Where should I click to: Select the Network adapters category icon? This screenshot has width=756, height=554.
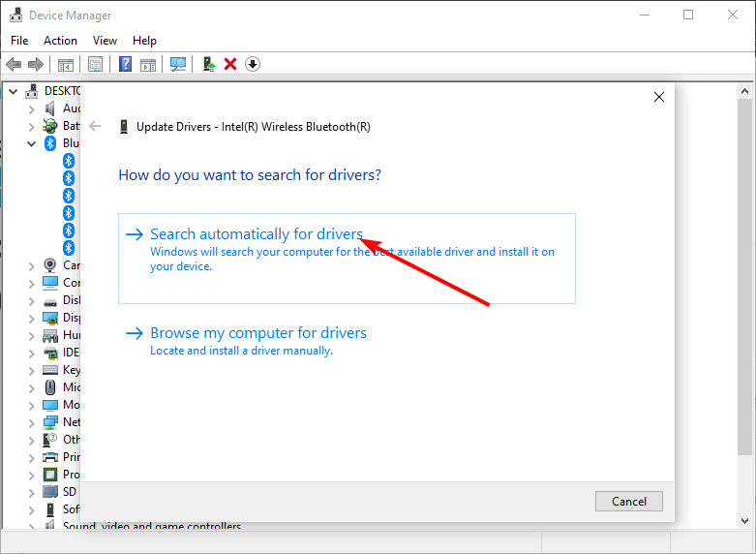(x=50, y=422)
